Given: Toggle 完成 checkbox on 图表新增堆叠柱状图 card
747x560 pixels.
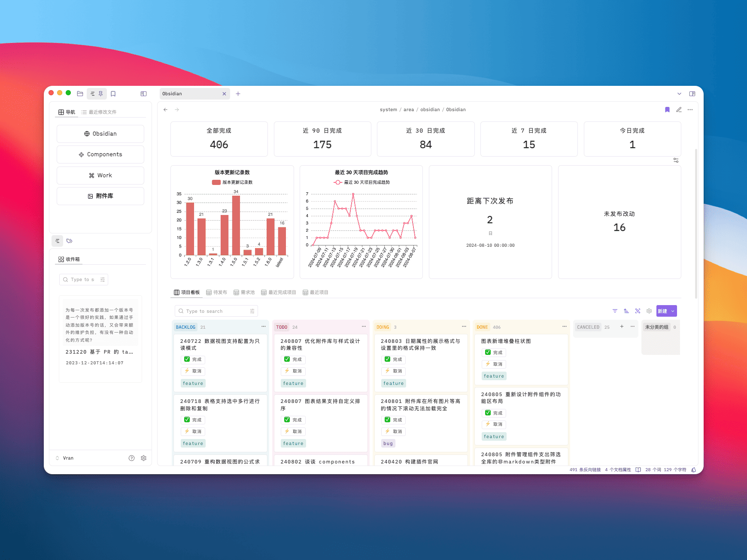Looking at the screenshot, I should [488, 352].
